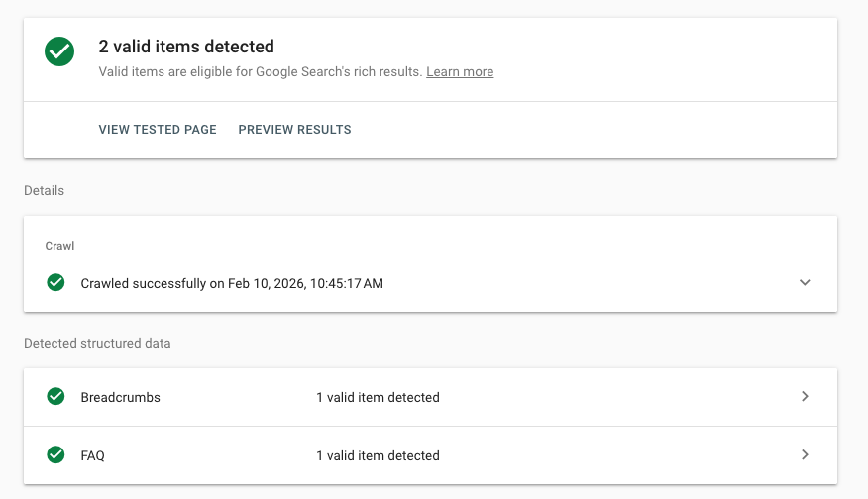Click the large green checkmark beside valid items heading
The height and width of the screenshot is (499, 868).
(x=59, y=52)
